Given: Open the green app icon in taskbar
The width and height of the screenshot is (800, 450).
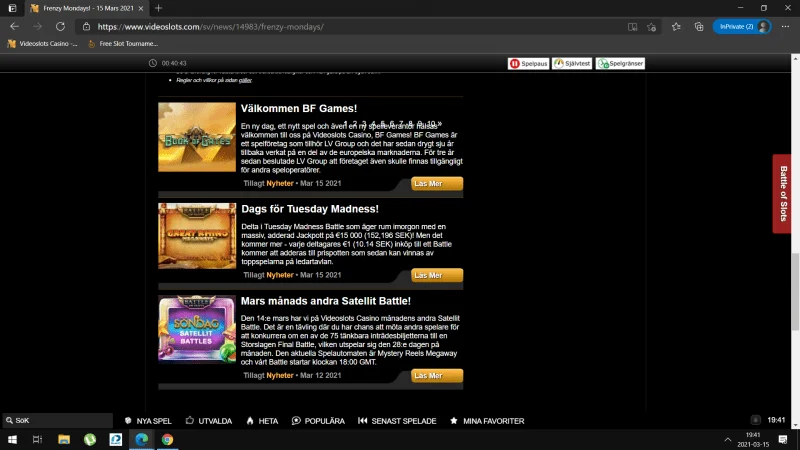Looking at the screenshot, I should 90,439.
